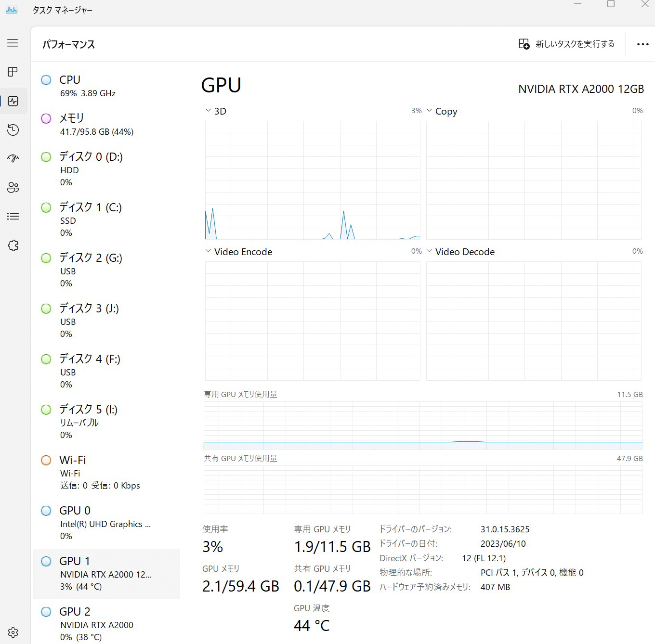Select ディスク 1 (C:) SSD entry

[106, 219]
